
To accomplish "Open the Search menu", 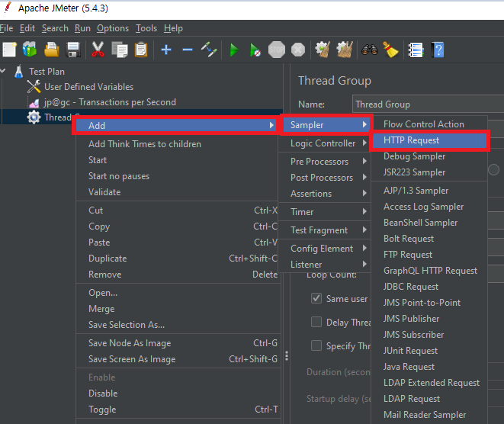I will [x=55, y=28].
